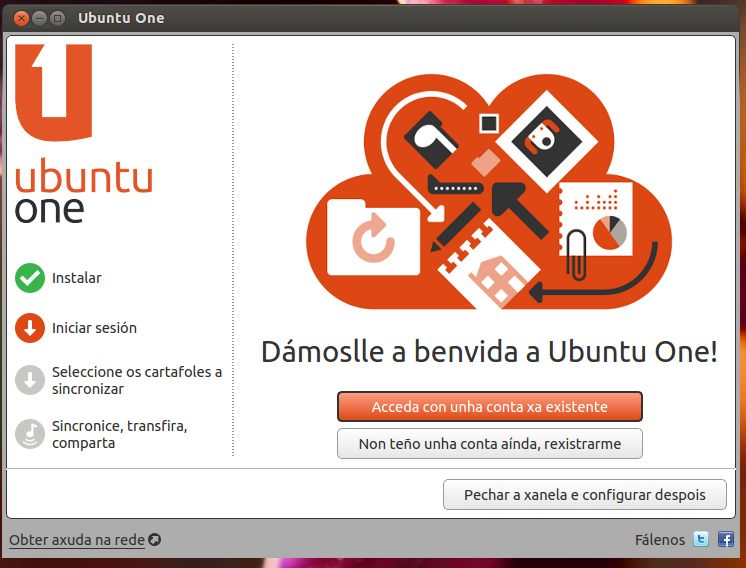
Task: Click the Twitter icon in the footer
Action: (702, 540)
